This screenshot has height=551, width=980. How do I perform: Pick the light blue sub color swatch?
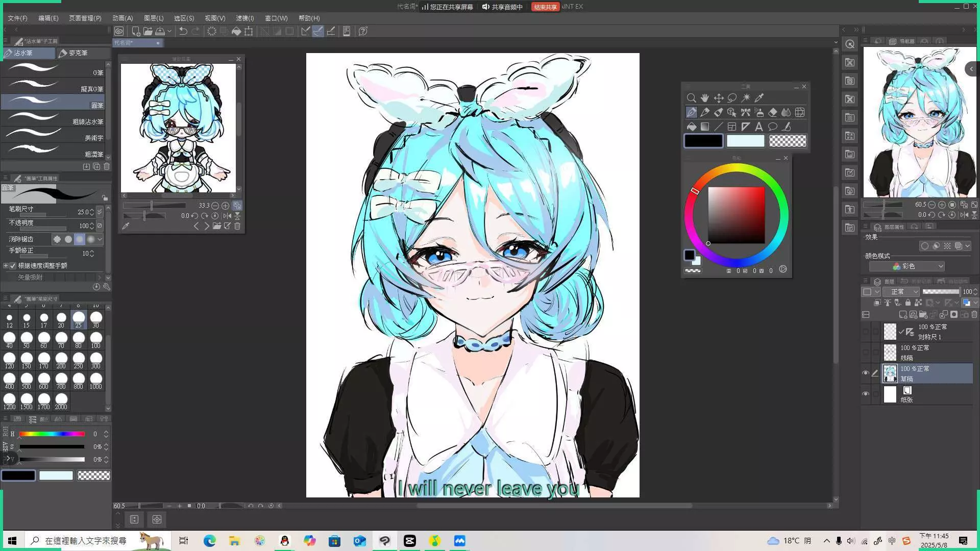[x=745, y=141]
